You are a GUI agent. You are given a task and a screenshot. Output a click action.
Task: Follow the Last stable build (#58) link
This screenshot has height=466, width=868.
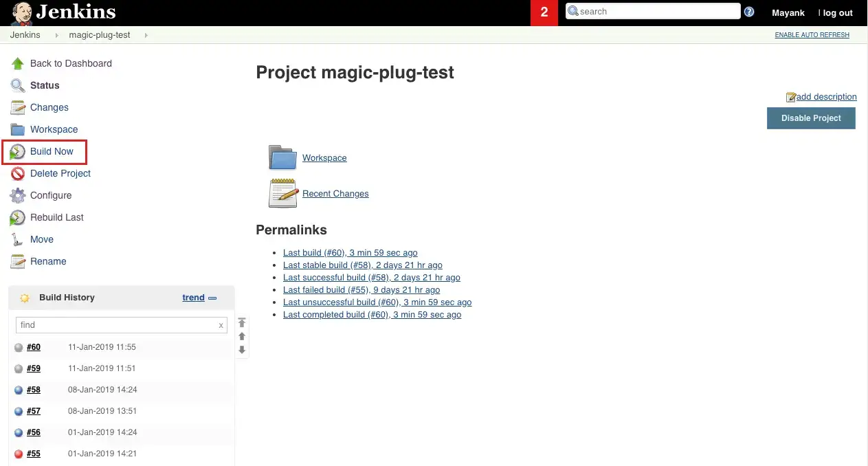click(363, 265)
